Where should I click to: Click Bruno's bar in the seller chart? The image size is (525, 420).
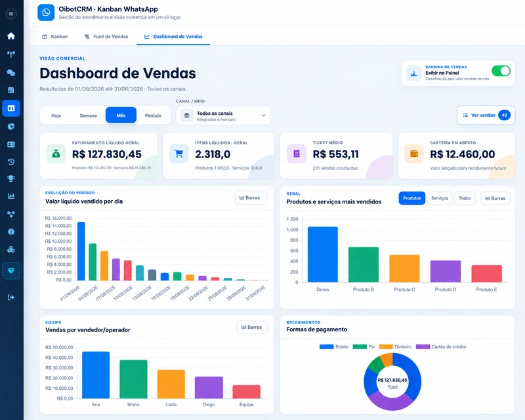coord(133,379)
